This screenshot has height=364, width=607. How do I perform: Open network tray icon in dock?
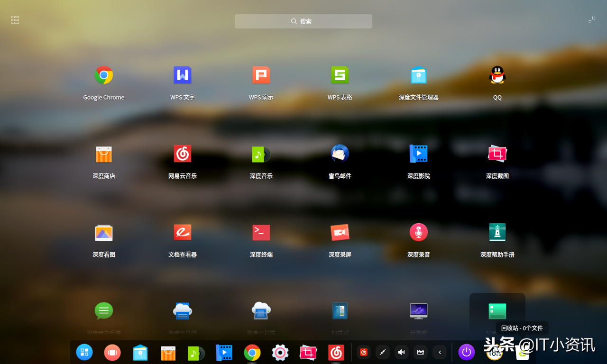point(383,352)
